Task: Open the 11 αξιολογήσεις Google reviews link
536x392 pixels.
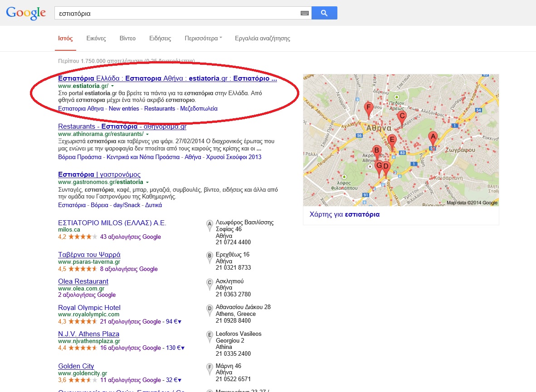Action: pos(130,380)
